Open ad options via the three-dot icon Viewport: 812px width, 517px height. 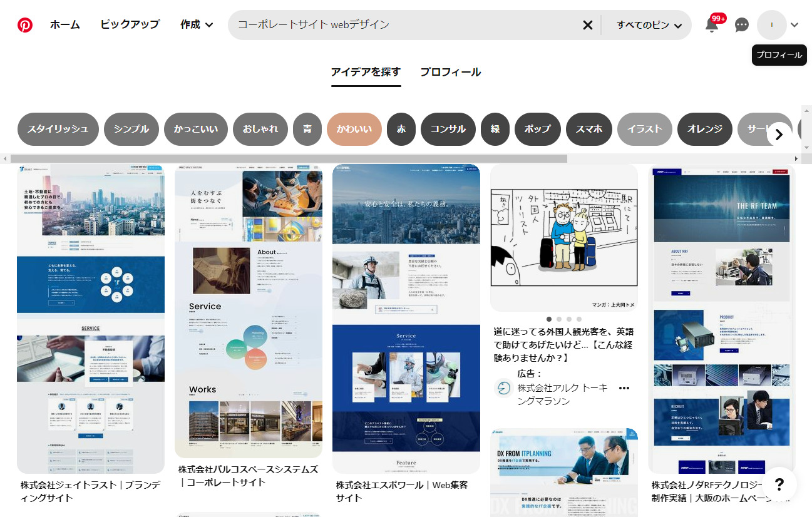tap(624, 388)
